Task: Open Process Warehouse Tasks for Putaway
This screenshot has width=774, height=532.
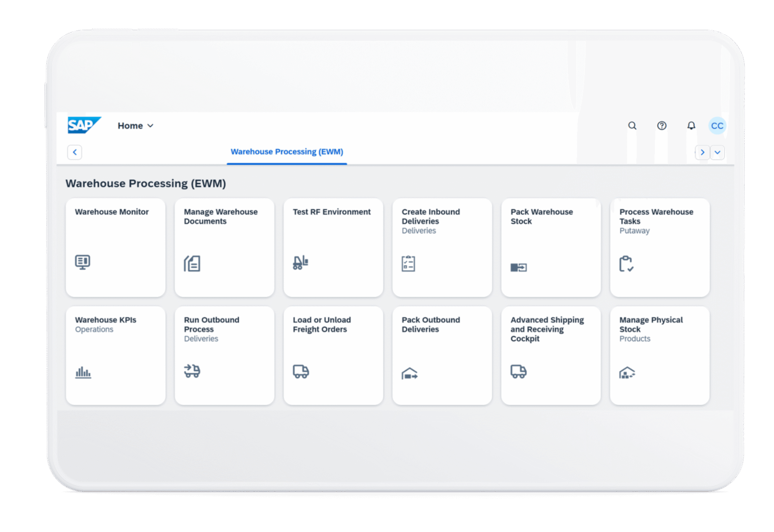Action: click(660, 248)
